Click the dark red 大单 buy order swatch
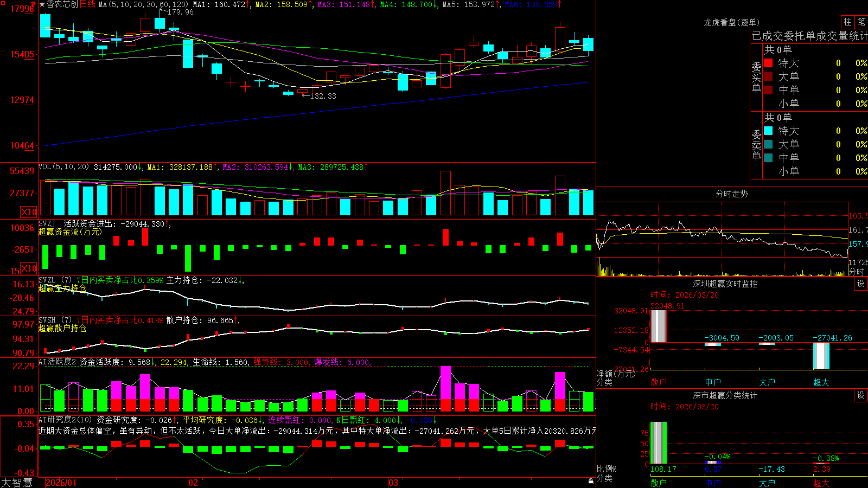 pos(768,76)
